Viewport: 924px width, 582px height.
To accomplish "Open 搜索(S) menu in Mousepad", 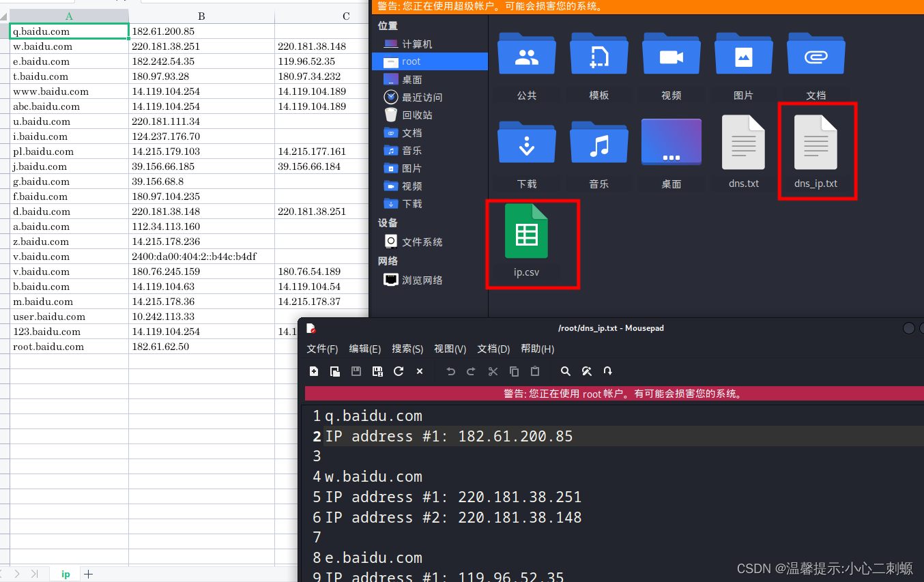I will [x=407, y=349].
